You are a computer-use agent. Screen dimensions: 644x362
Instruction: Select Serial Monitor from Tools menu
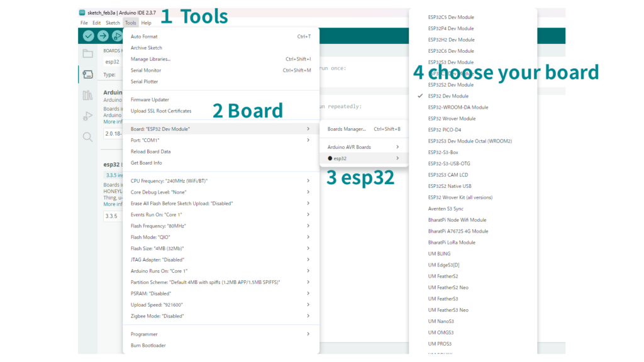pyautogui.click(x=146, y=70)
